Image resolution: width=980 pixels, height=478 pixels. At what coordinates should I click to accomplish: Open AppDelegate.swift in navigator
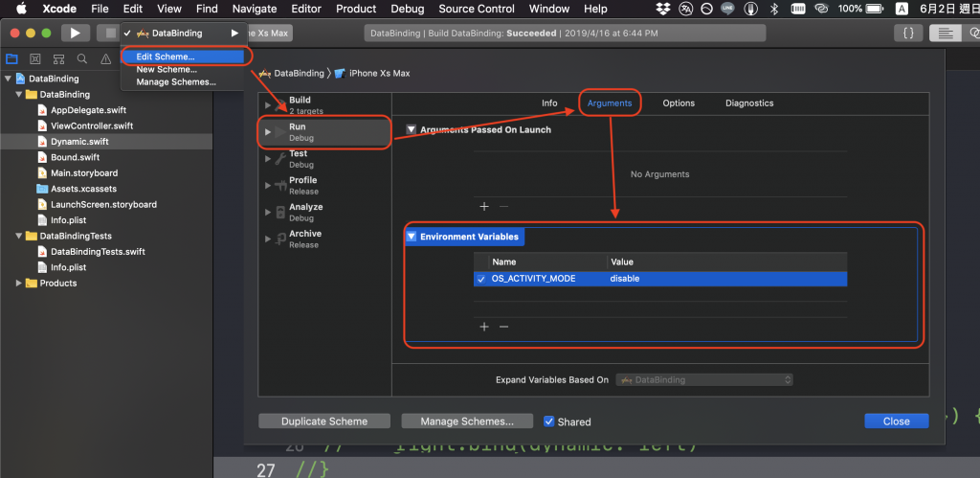pyautogui.click(x=88, y=110)
